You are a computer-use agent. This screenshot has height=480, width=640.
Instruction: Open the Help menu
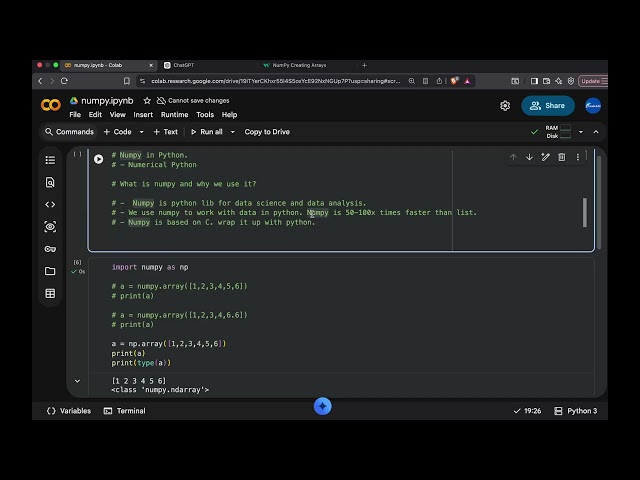tap(229, 115)
